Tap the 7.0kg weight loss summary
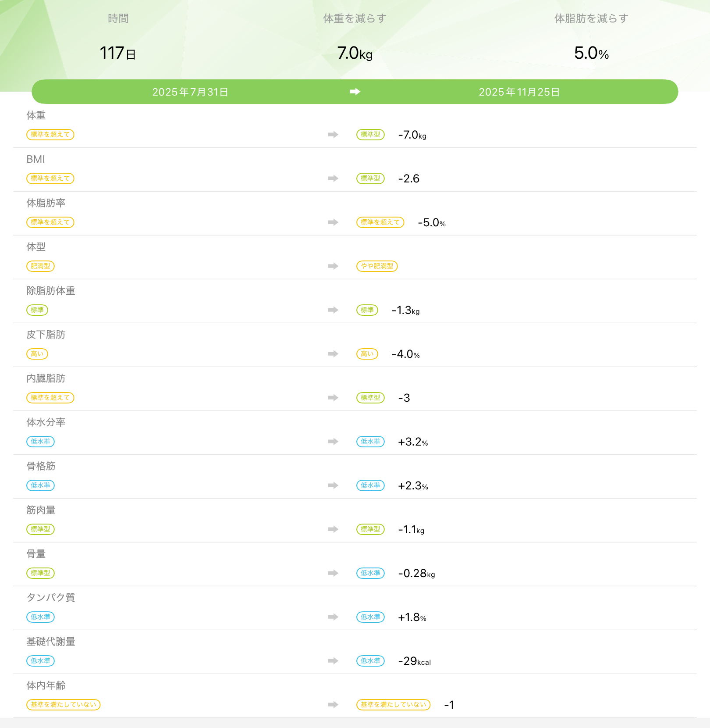The height and width of the screenshot is (728, 710). [x=355, y=53]
